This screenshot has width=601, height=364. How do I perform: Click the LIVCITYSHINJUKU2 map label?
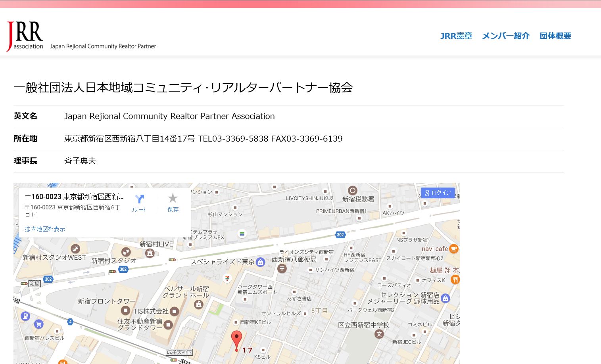[x=309, y=198]
